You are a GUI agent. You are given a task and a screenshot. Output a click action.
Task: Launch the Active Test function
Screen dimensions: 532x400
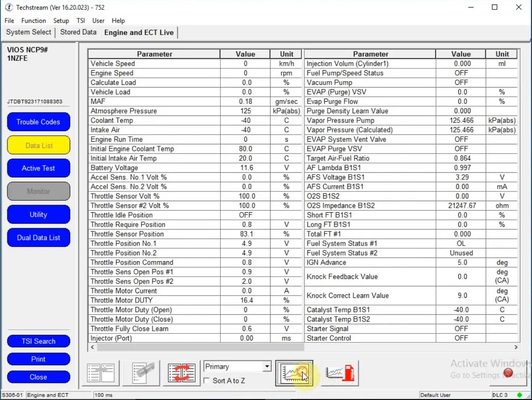pyautogui.click(x=38, y=168)
